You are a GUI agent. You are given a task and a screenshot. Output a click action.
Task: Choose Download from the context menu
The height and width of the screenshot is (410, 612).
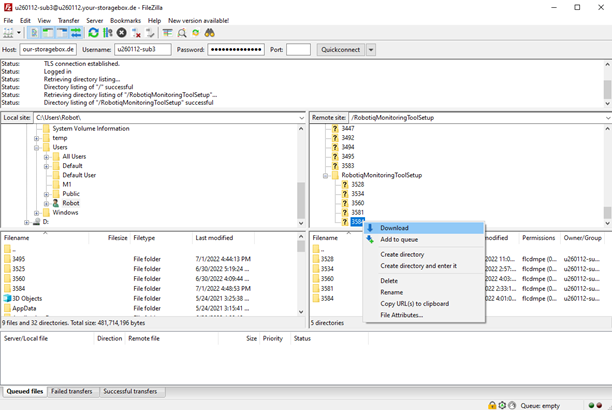point(394,228)
